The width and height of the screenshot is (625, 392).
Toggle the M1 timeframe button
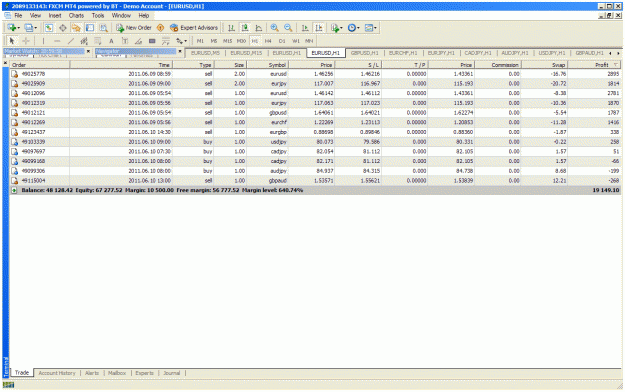coord(200,41)
